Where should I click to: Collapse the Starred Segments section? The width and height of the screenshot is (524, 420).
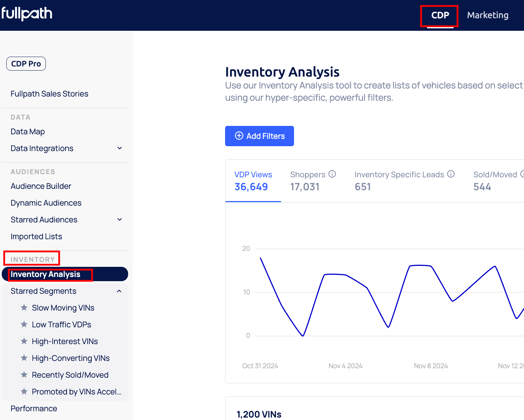coord(119,291)
